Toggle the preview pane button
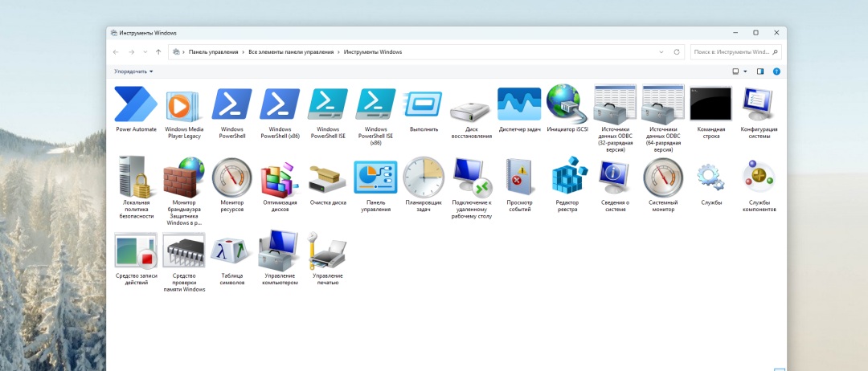This screenshot has height=371, width=868. pos(760,71)
